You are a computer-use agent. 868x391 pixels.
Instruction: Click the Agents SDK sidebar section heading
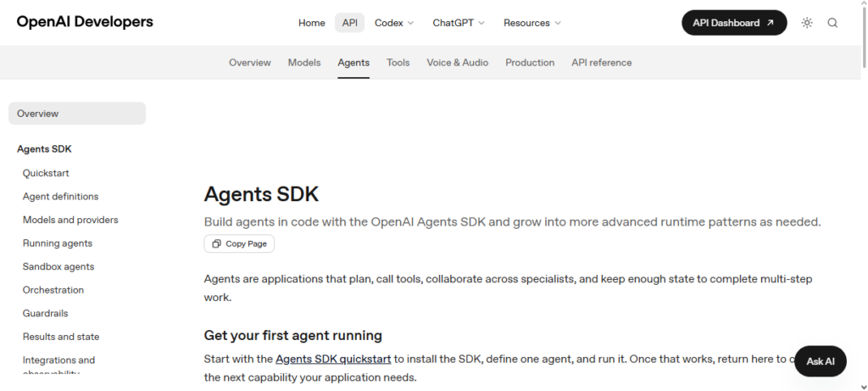click(44, 149)
